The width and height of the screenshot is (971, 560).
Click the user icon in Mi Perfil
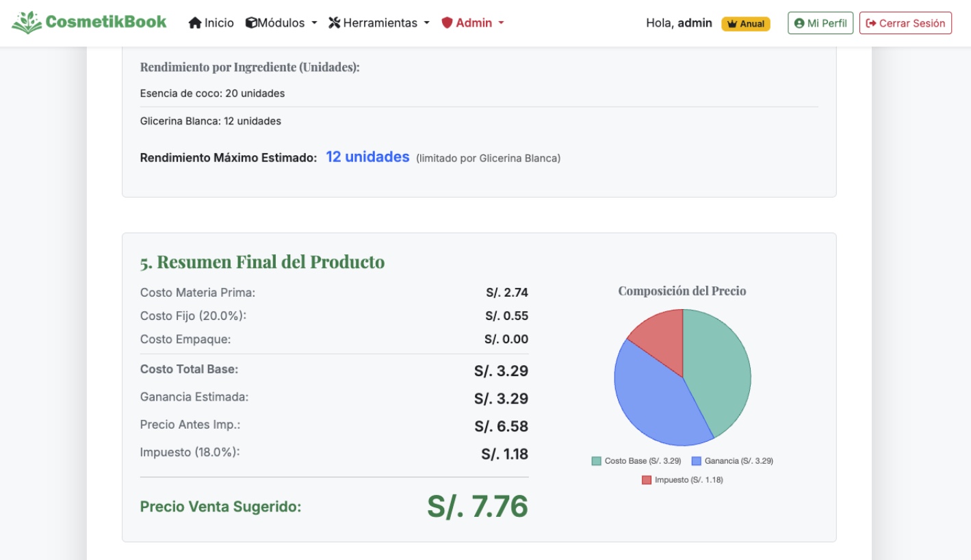pos(799,23)
